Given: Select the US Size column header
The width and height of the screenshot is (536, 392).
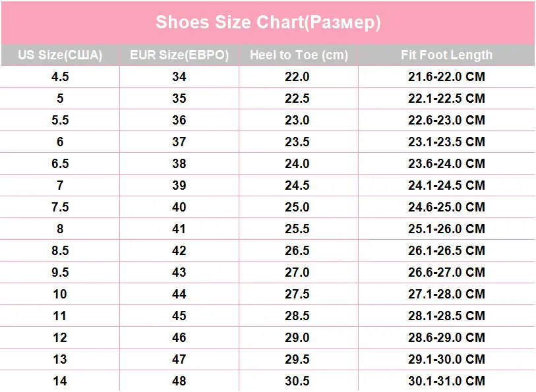Looking at the screenshot, I should point(60,55).
